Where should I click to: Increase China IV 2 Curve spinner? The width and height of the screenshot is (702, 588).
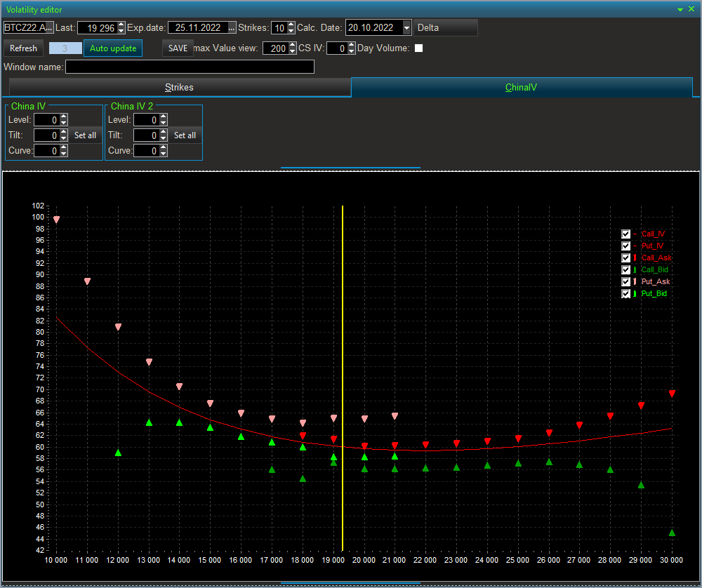pos(164,147)
